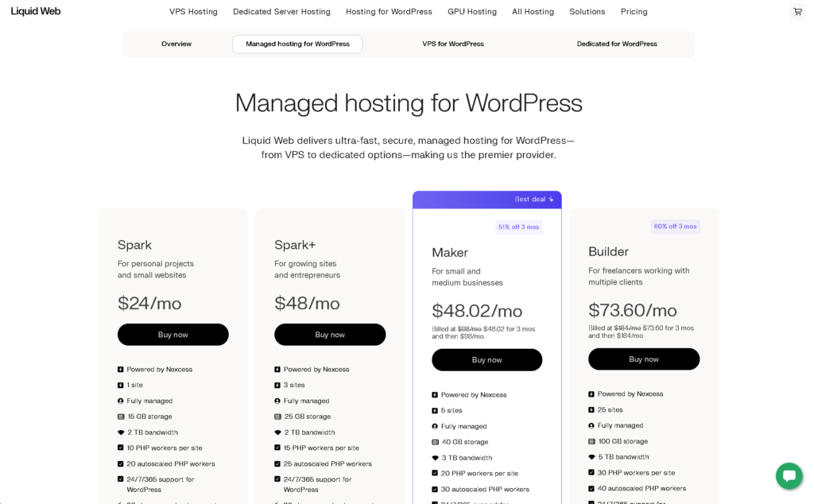The width and height of the screenshot is (814, 504).
Task: Click the 5 TB bandwidth icon
Action: coord(591,457)
